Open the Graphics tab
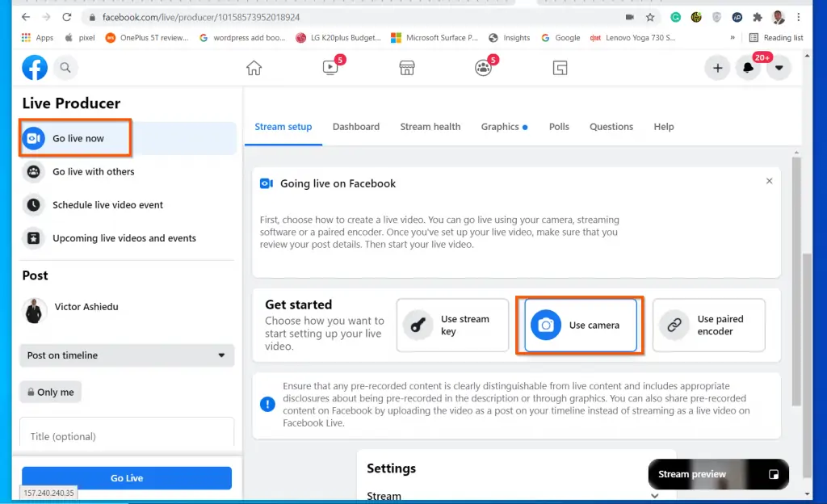This screenshot has width=827, height=504. click(x=504, y=127)
